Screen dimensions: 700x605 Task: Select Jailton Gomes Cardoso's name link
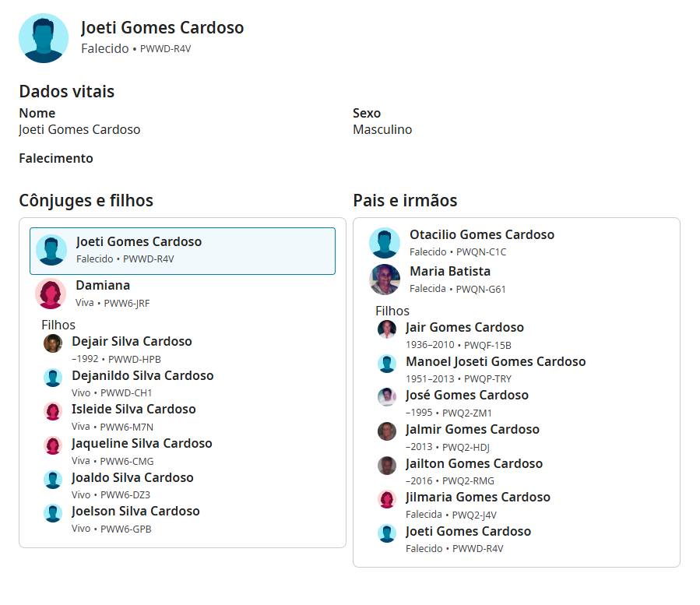click(474, 463)
